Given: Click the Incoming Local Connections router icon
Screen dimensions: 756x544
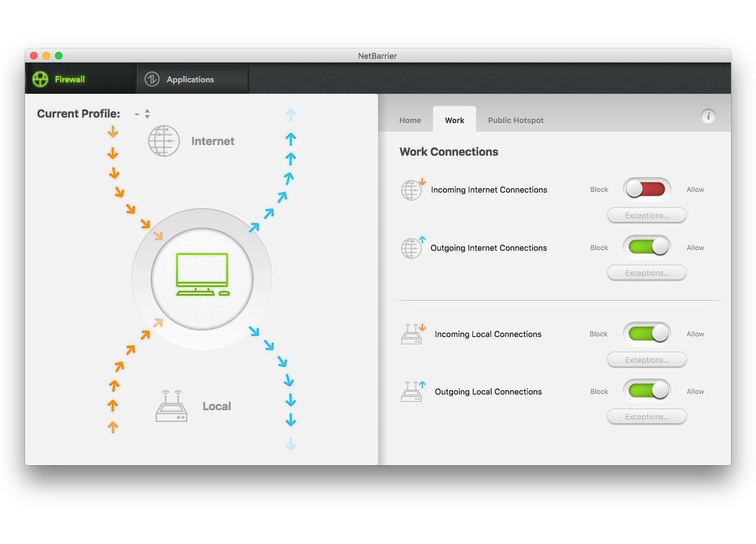Looking at the screenshot, I should coord(412,335).
